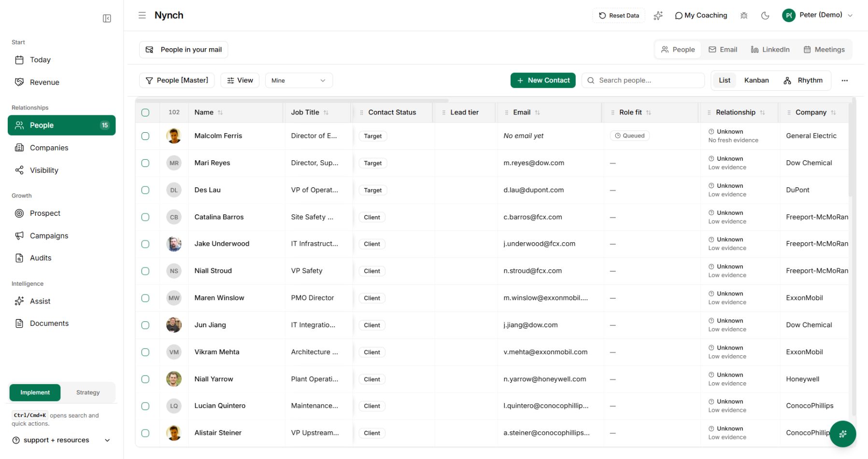The image size is (868, 459).
Task: Expand support + resources section
Action: [62, 440]
